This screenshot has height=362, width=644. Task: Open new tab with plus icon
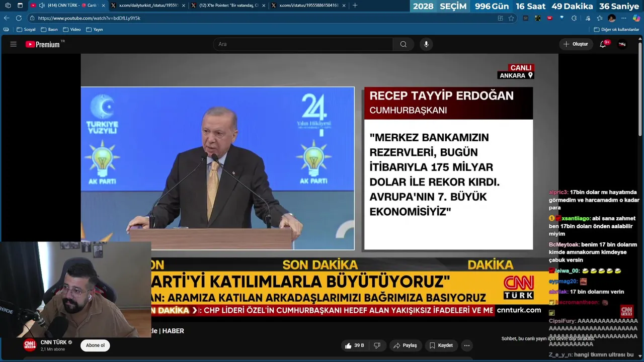(355, 6)
